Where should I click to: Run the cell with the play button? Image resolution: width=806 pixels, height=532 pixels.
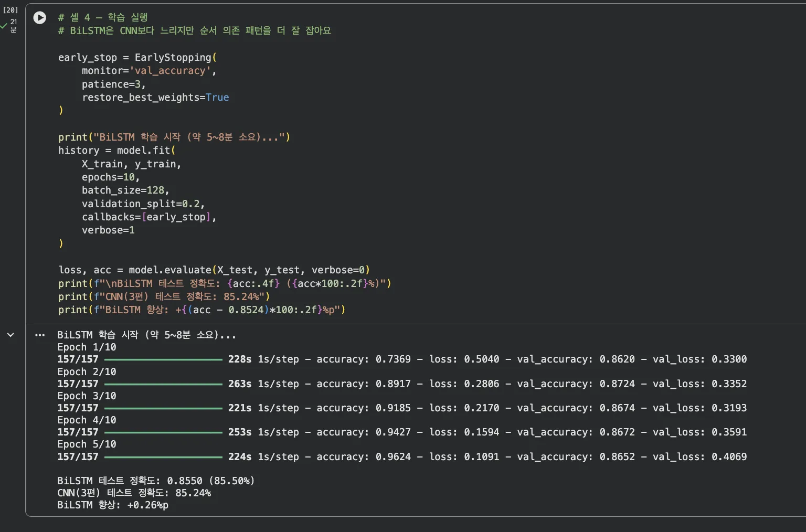pyautogui.click(x=40, y=18)
